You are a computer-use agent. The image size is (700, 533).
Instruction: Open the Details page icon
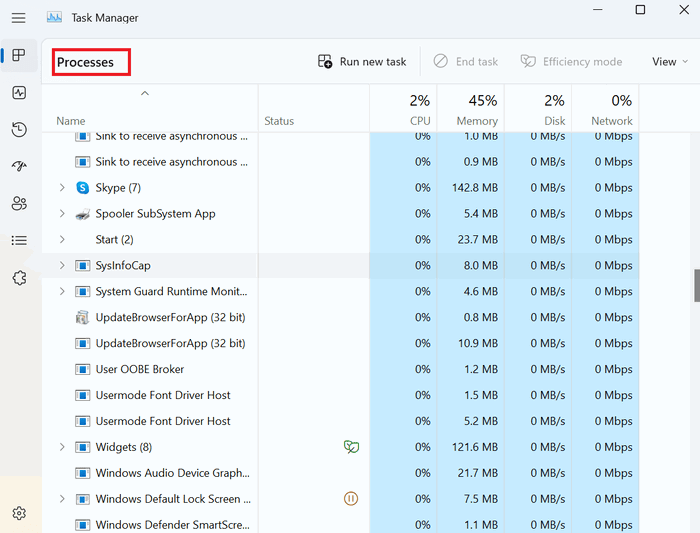(x=19, y=241)
